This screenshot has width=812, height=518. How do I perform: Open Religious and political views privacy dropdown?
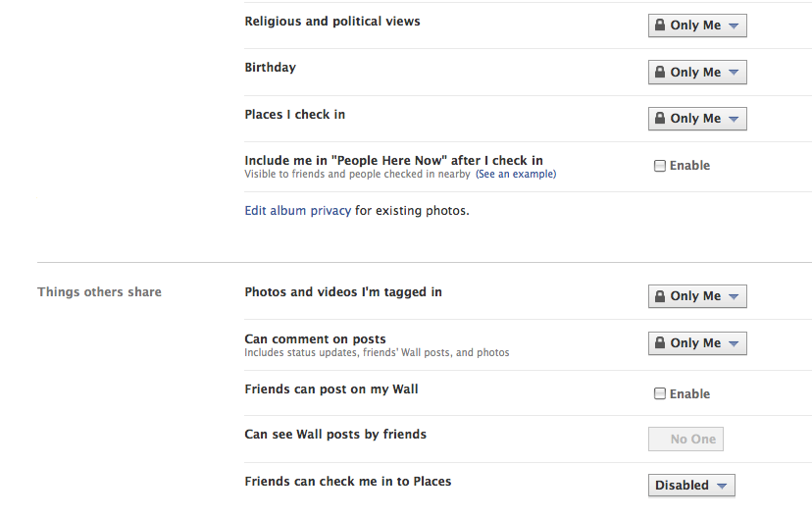(697, 26)
